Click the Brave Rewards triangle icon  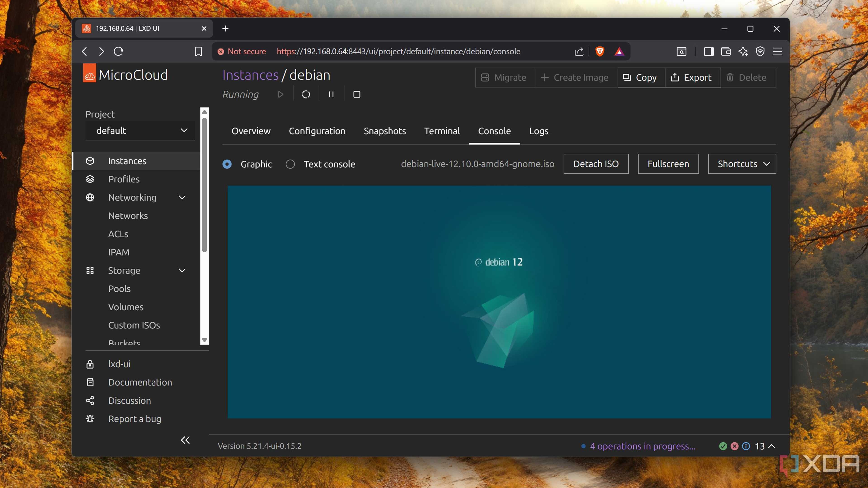619,52
